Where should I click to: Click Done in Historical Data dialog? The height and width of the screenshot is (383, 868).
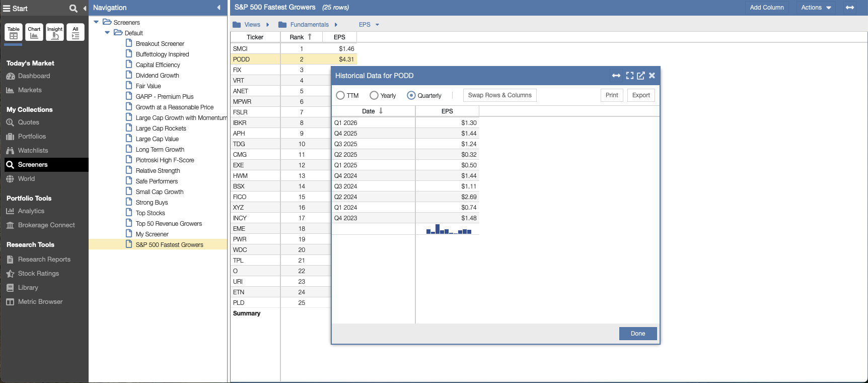pos(638,334)
